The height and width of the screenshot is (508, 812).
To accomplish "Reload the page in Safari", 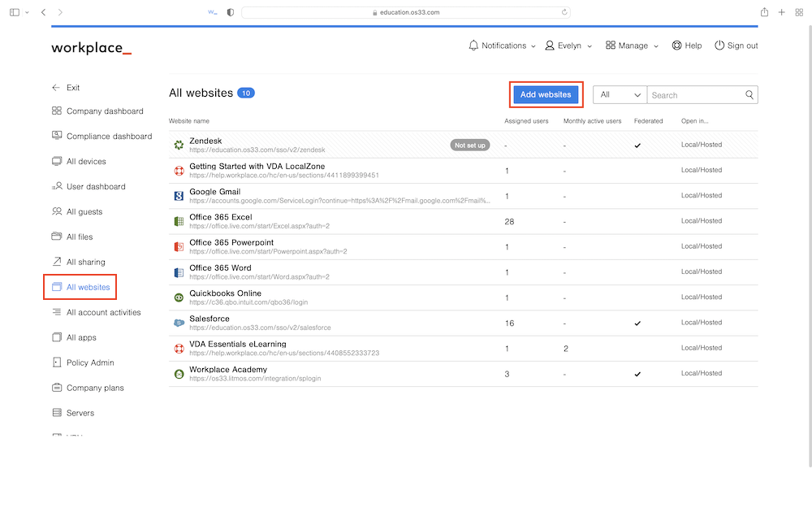I will (564, 12).
